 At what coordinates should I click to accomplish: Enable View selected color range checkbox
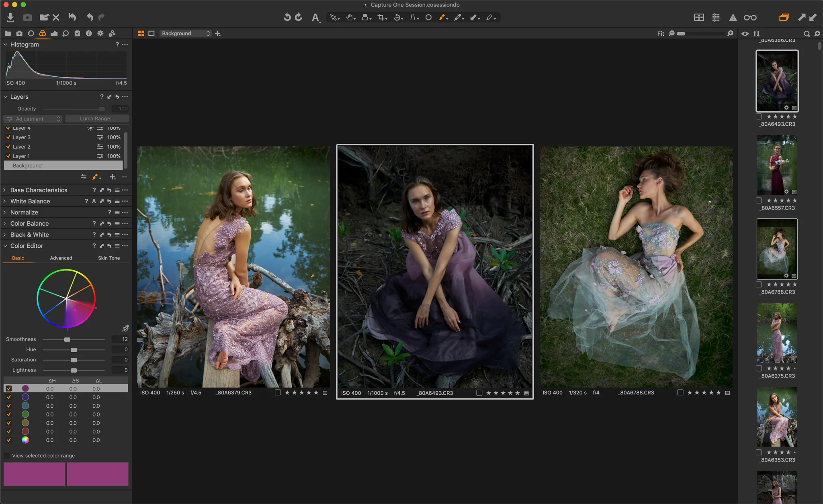coord(7,455)
